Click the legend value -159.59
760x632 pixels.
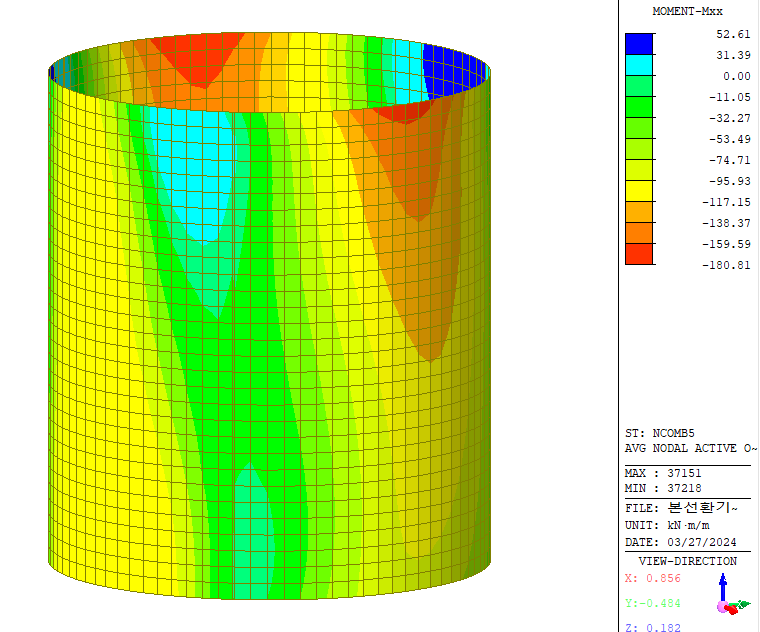point(727,244)
